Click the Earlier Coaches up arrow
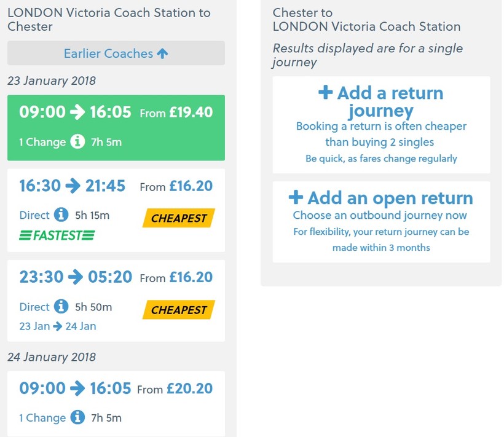Image resolution: width=504 pixels, height=437 pixels. 162,53
